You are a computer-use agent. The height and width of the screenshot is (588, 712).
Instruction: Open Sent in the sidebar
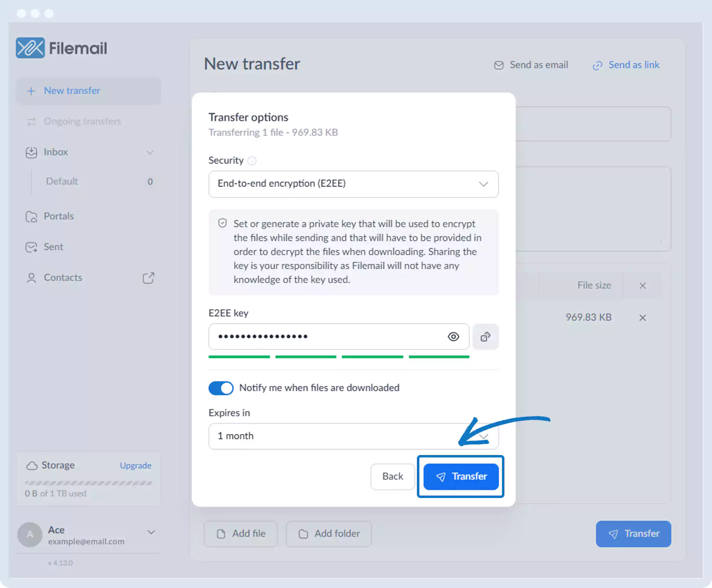[x=53, y=247]
